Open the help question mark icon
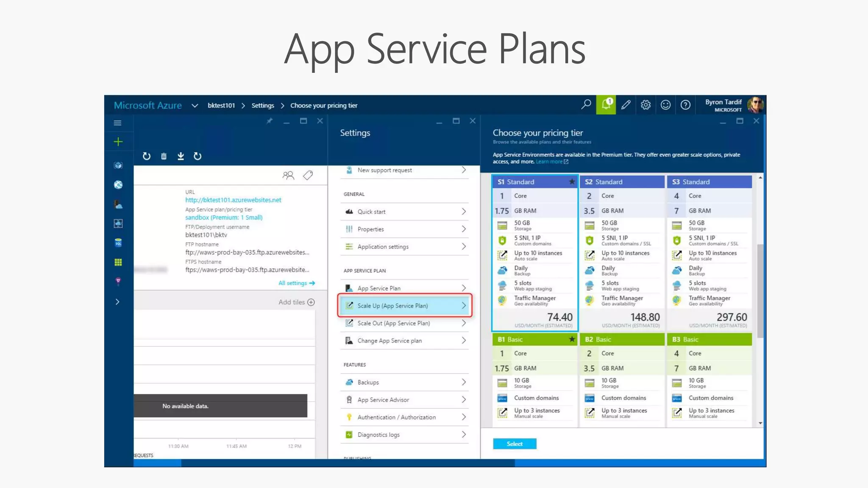The image size is (868, 488). (x=685, y=105)
